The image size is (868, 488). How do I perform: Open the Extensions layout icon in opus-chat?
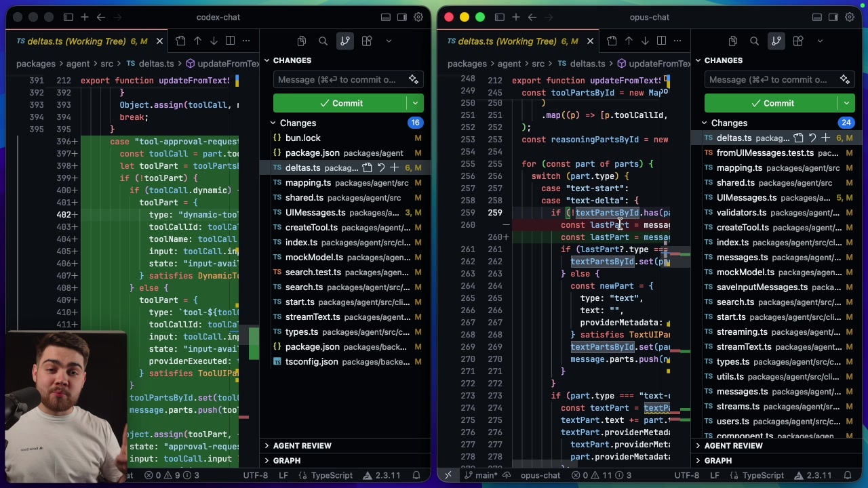(x=798, y=41)
